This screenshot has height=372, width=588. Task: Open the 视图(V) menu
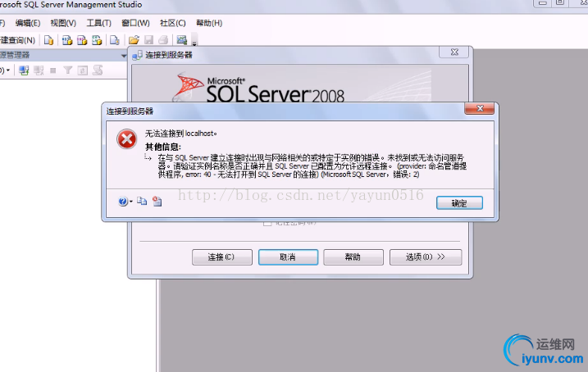[63, 23]
